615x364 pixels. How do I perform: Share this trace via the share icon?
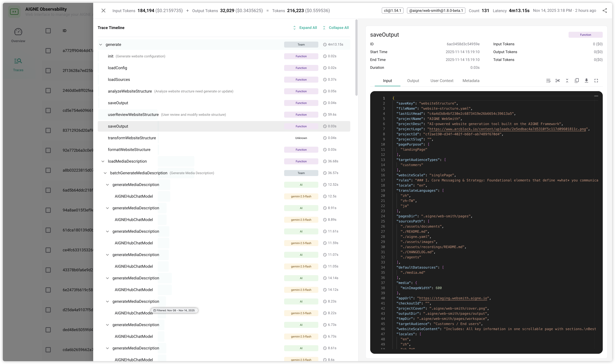coord(605,11)
